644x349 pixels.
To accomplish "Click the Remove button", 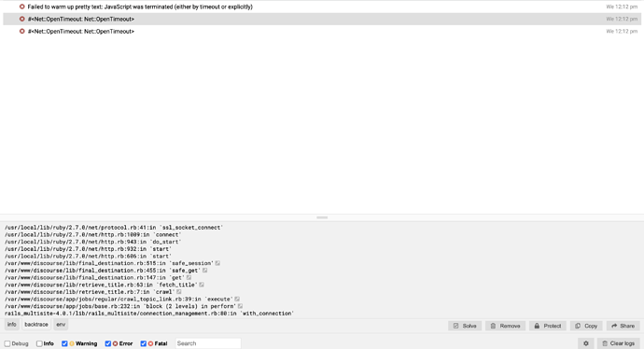I will 506,326.
